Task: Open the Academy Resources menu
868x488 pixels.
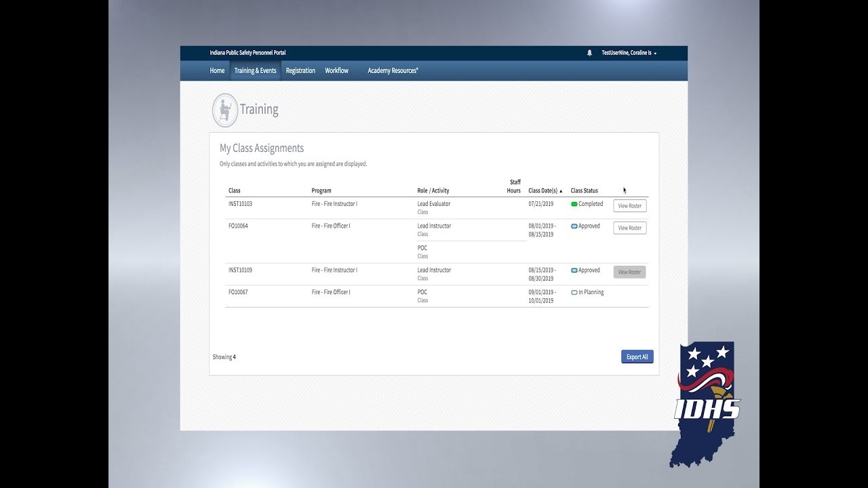Action: [x=393, y=70]
